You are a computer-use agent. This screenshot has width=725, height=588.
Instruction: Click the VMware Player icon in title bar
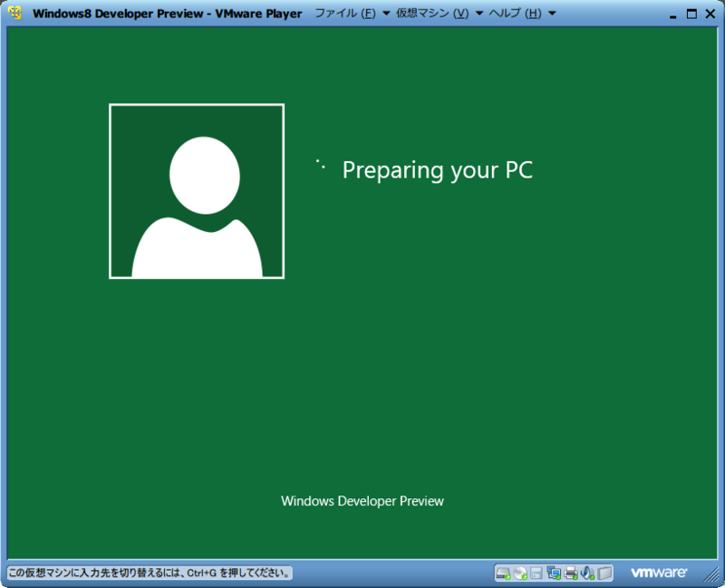pyautogui.click(x=14, y=13)
